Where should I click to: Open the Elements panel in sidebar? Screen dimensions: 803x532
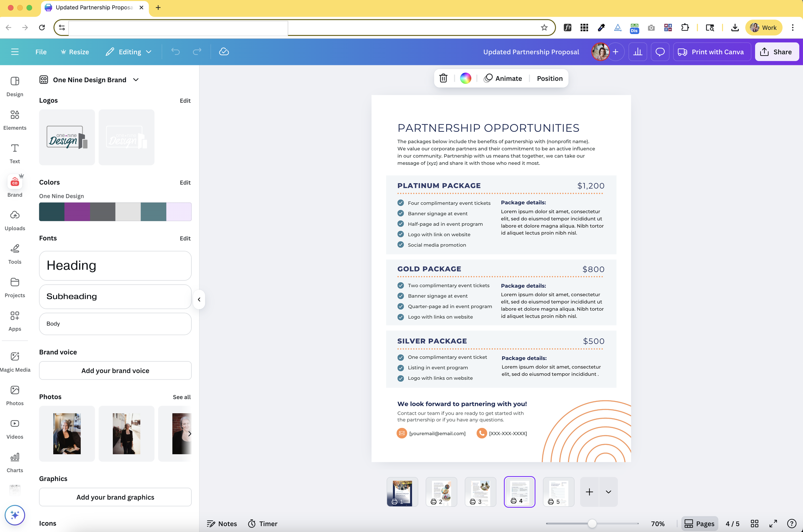(14, 120)
